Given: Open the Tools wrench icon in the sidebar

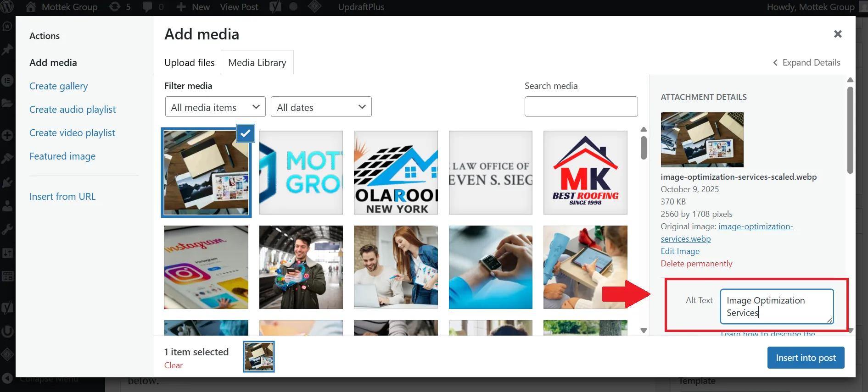Looking at the screenshot, I should pyautogui.click(x=7, y=229).
